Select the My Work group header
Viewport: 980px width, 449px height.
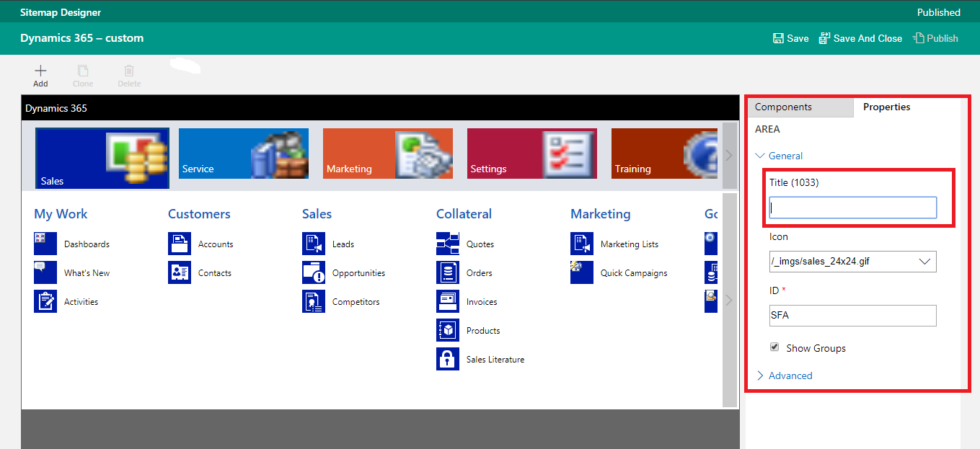click(x=61, y=214)
